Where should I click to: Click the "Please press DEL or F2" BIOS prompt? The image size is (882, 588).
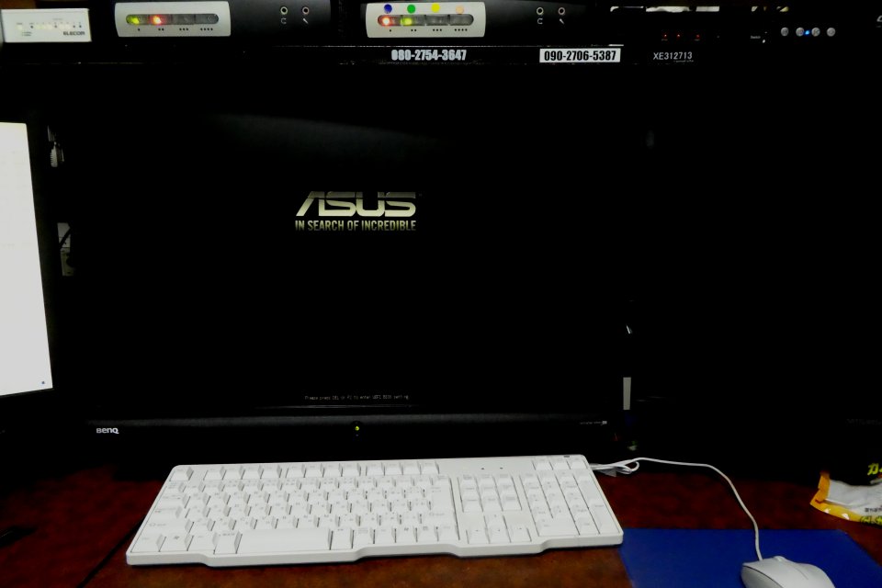[x=356, y=397]
